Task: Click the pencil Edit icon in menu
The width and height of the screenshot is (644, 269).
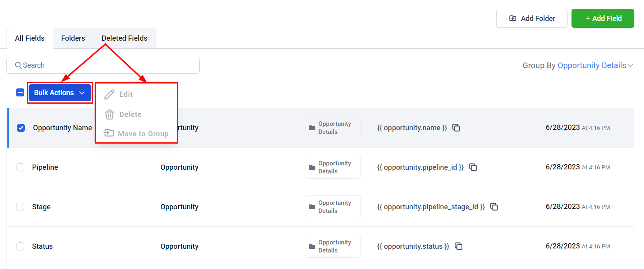Action: click(109, 94)
